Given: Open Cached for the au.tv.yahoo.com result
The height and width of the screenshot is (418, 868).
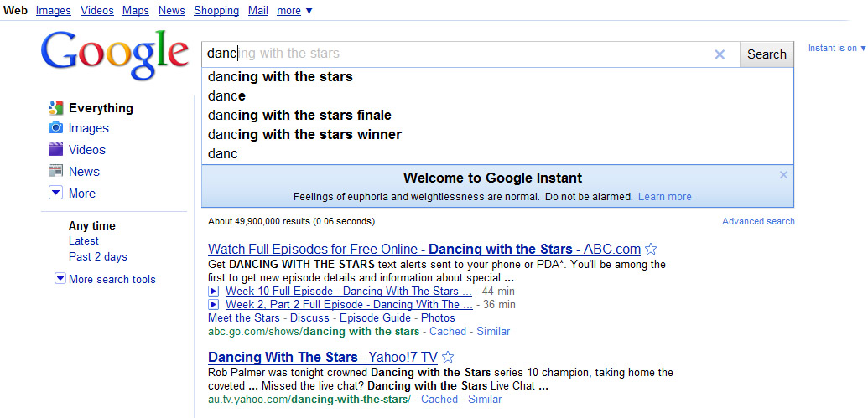Looking at the screenshot, I should tap(439, 399).
